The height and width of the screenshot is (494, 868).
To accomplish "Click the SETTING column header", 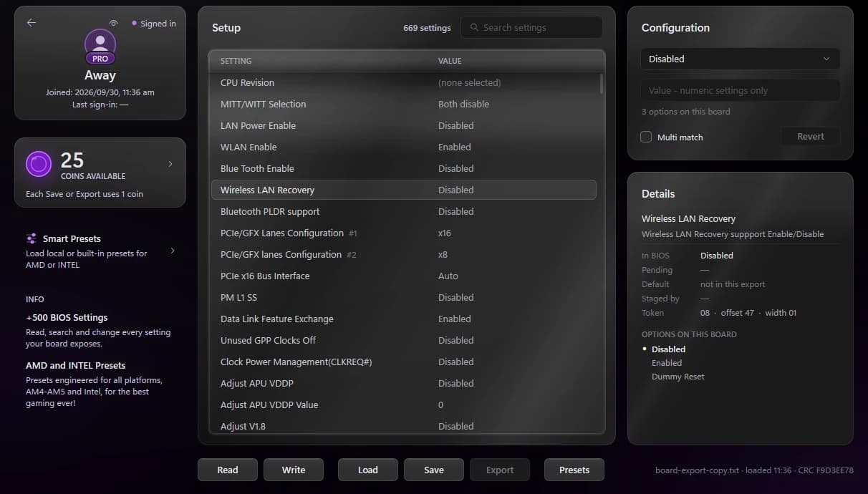I will (236, 61).
